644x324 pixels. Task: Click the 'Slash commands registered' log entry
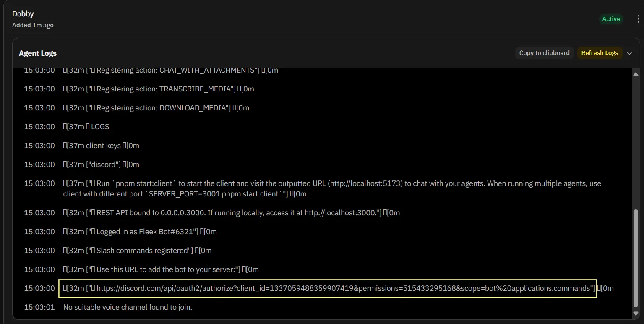pyautogui.click(x=137, y=251)
